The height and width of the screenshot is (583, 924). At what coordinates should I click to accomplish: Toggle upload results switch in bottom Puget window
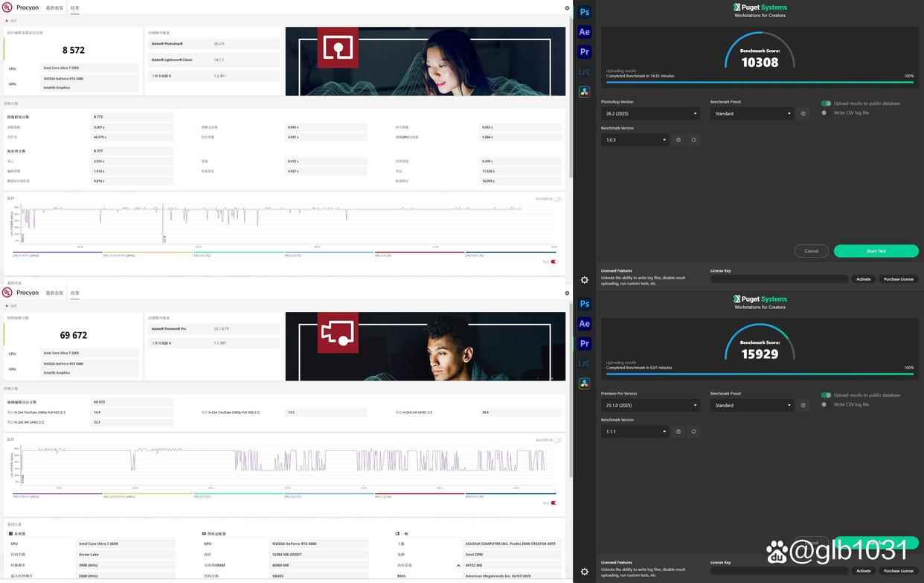coord(826,395)
